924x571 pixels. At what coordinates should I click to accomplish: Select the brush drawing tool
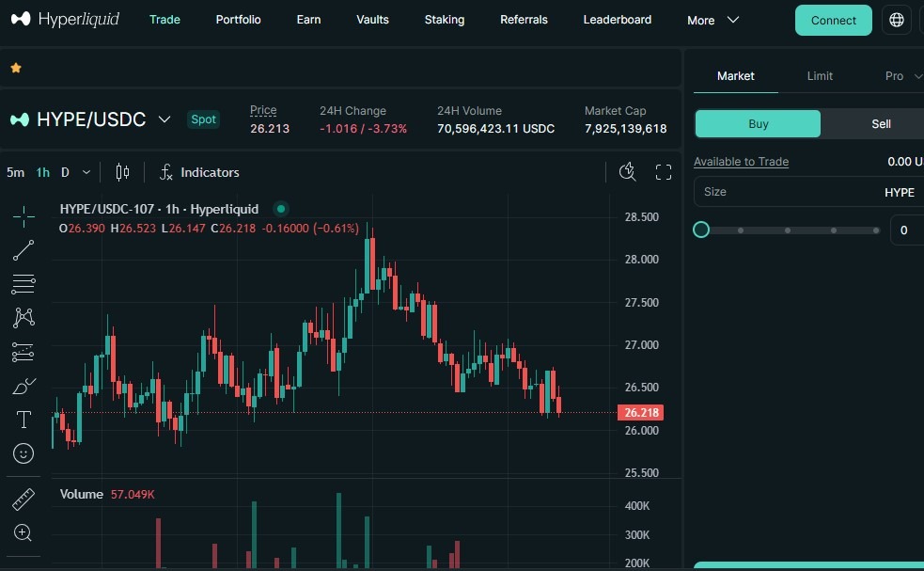coord(23,386)
